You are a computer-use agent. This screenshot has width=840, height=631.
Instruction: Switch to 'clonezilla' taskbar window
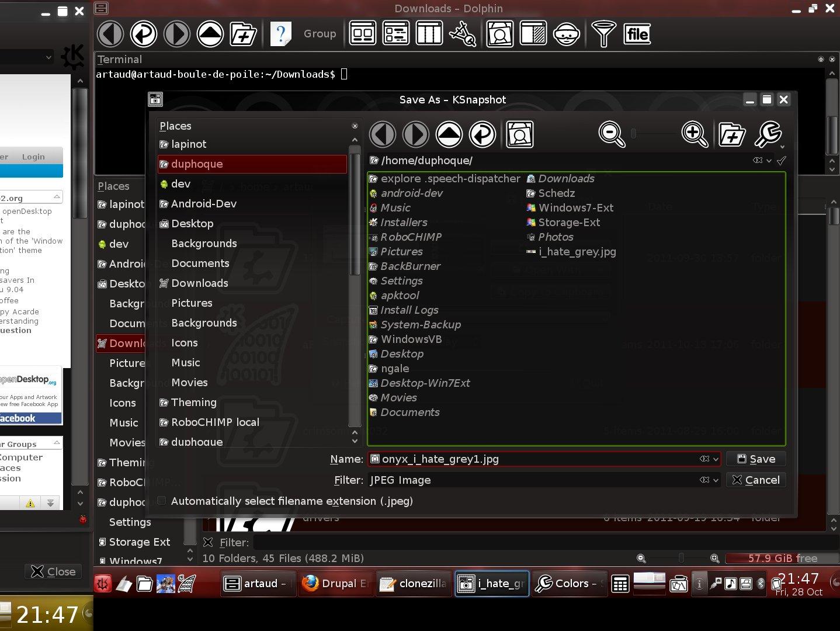pos(413,583)
